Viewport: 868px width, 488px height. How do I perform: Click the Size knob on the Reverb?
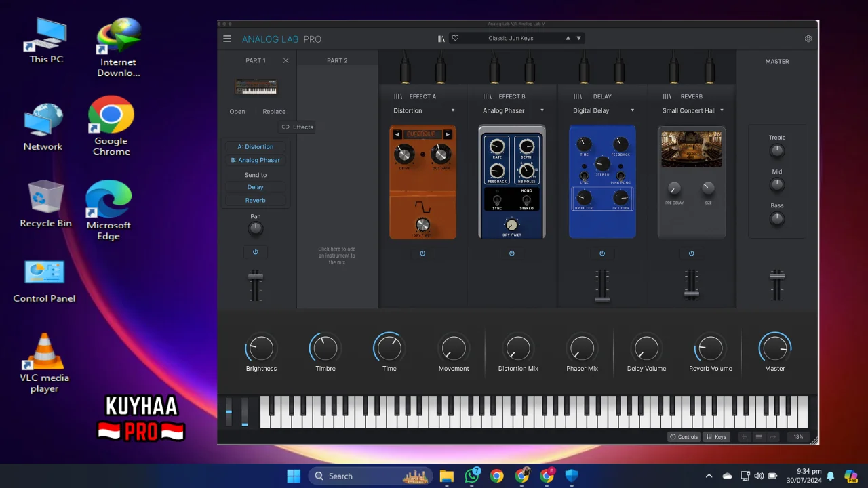tap(708, 188)
